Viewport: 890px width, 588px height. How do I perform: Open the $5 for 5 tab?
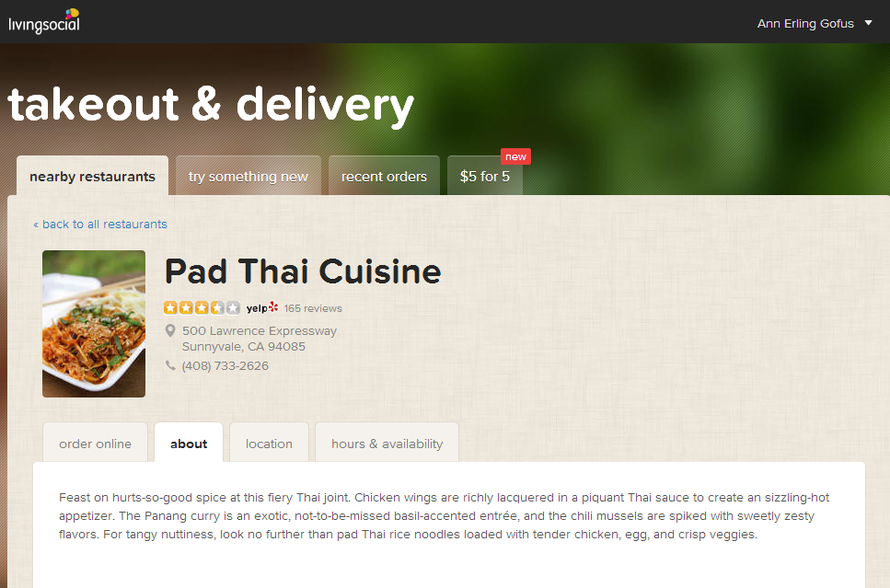coord(485,176)
